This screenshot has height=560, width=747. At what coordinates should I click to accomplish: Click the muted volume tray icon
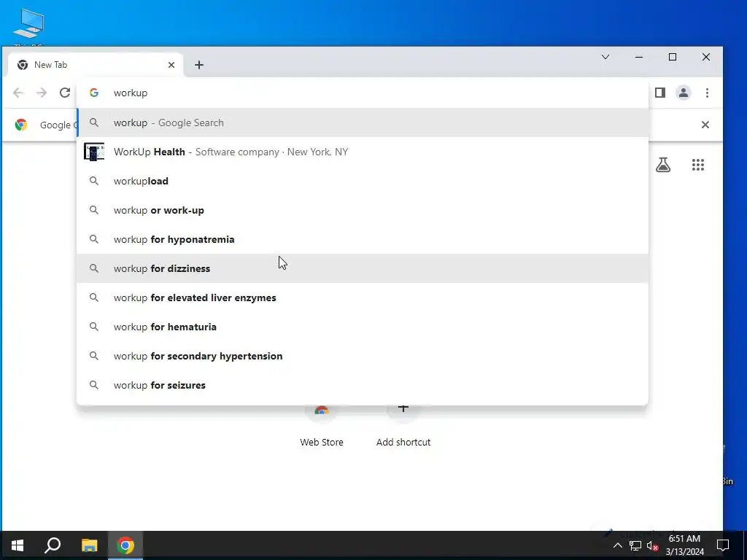(x=653, y=545)
